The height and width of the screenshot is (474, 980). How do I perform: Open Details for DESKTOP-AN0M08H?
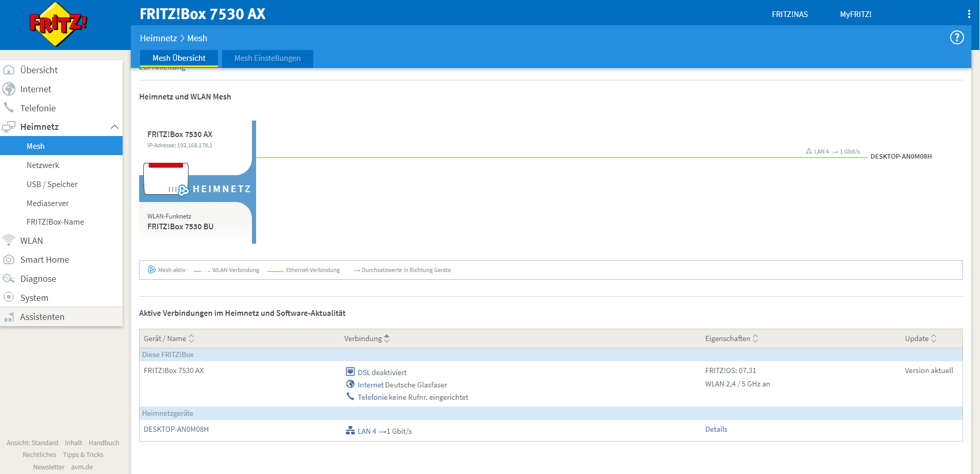tap(716, 429)
